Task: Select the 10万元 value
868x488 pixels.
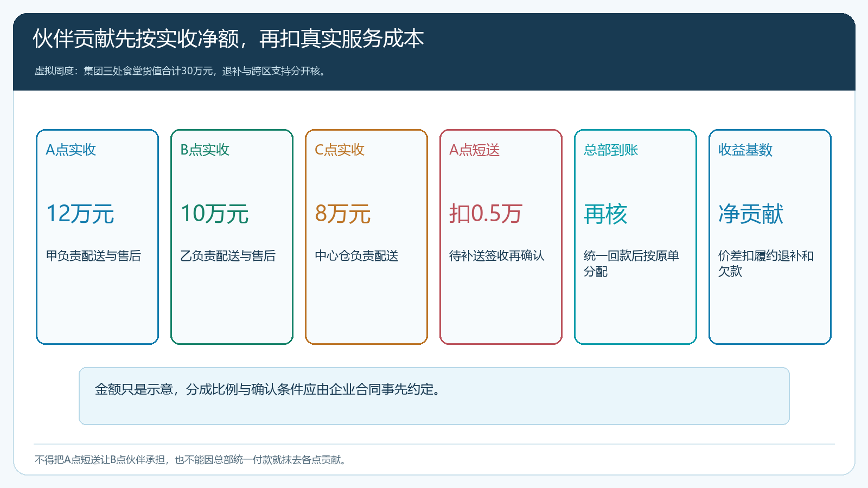Action: click(214, 214)
